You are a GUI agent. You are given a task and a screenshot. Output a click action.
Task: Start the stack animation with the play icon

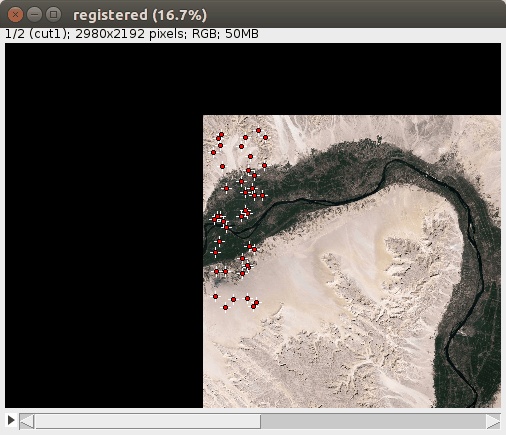pos(11,420)
